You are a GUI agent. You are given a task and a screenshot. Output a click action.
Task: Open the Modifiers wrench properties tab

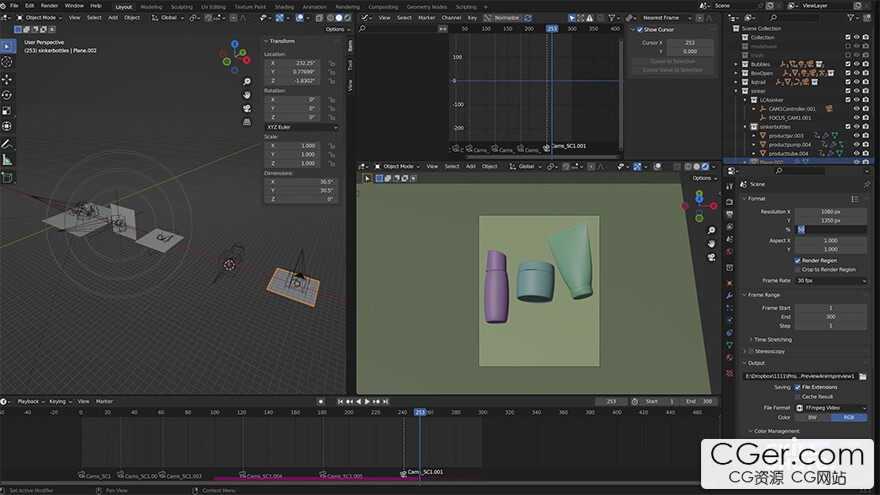pyautogui.click(x=730, y=295)
